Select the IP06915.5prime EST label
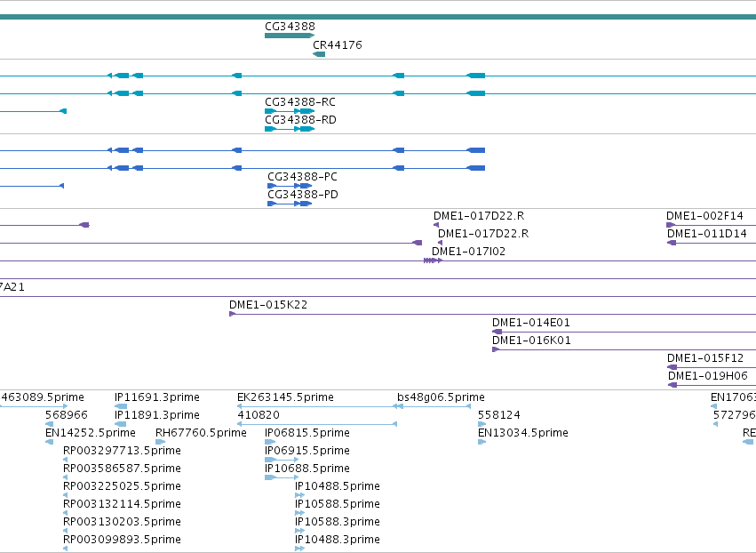Image resolution: width=756 pixels, height=553 pixels. 307,451
